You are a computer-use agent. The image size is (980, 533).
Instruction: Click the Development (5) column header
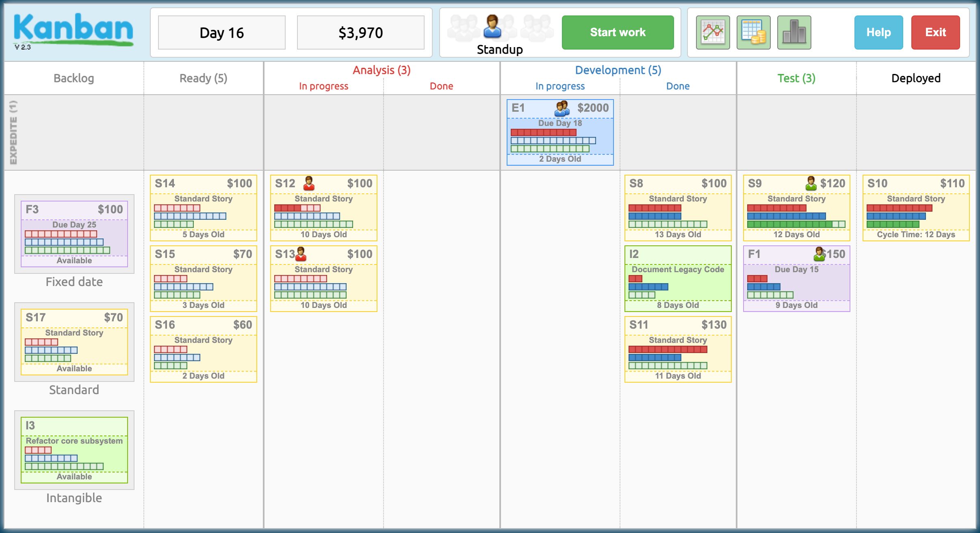click(x=618, y=70)
